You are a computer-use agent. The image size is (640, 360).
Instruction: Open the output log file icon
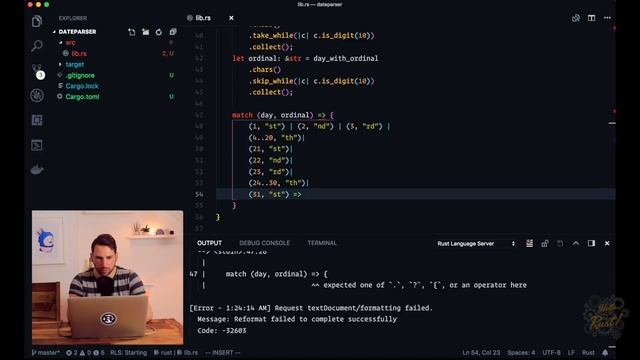[x=560, y=243]
